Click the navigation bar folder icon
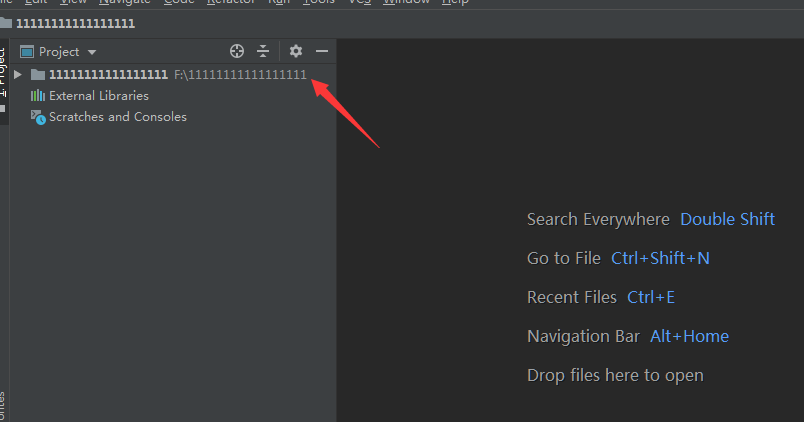804x422 pixels. [x=6, y=23]
